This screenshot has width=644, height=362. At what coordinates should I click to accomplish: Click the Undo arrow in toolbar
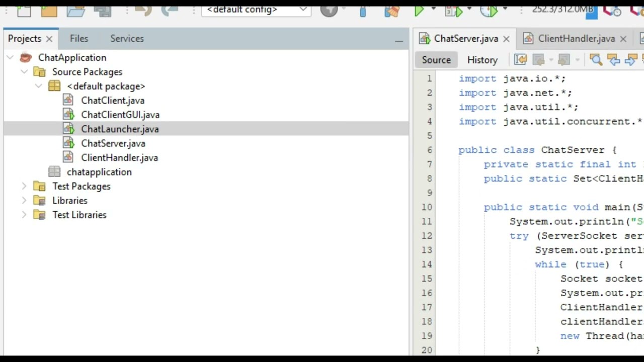click(x=143, y=10)
